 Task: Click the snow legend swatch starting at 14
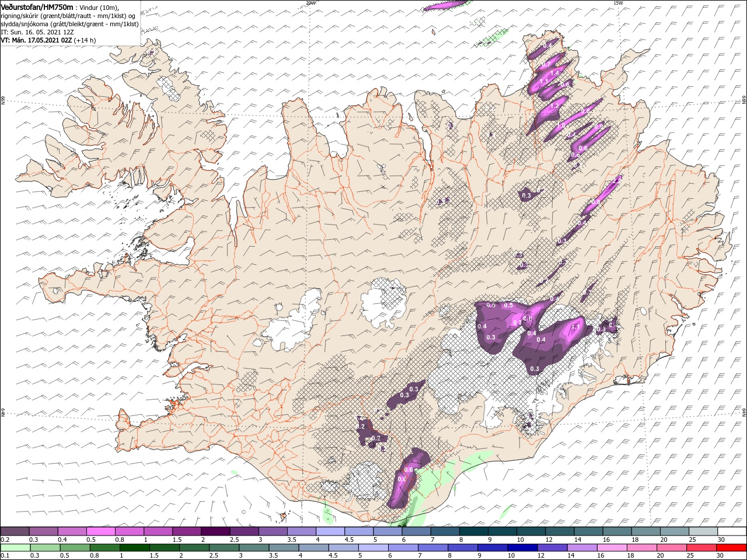pos(588,531)
